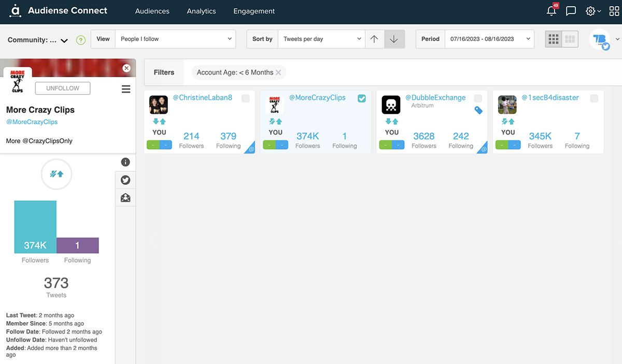
Task: Toggle green-blue button on 1secB4disaster card
Action: pyautogui.click(x=508, y=145)
